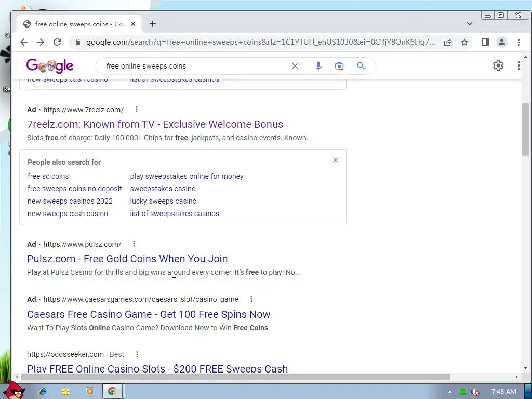The image size is (532, 399).
Task: Open Caesars Free Casino Game link
Action: (149, 314)
